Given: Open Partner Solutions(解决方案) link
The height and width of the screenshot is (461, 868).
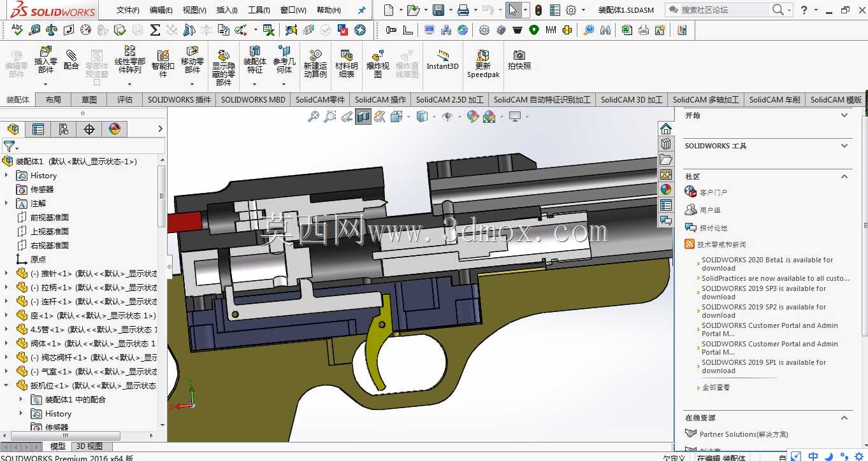Looking at the screenshot, I should [x=744, y=434].
